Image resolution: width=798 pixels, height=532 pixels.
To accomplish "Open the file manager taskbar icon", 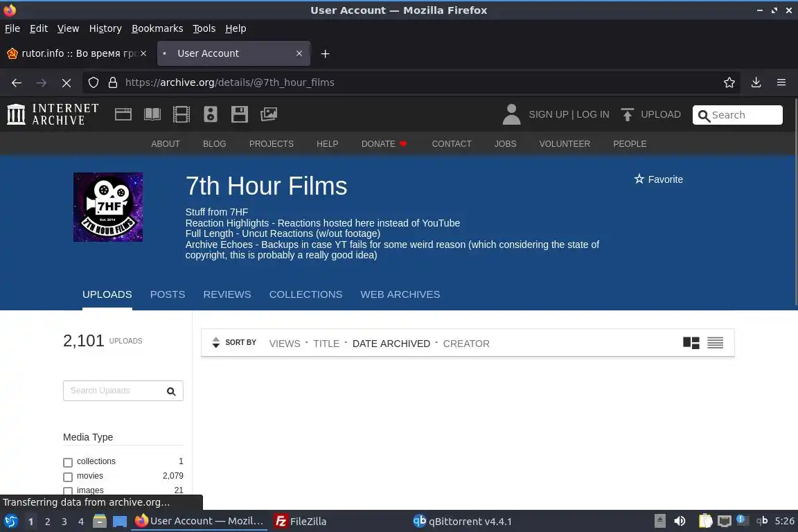I will [100, 522].
